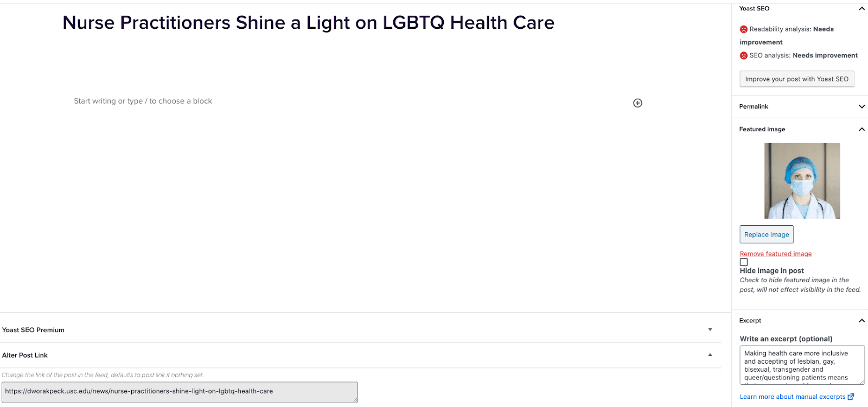Click the Alter Post Link URL field
The width and height of the screenshot is (868, 407).
[x=180, y=392]
